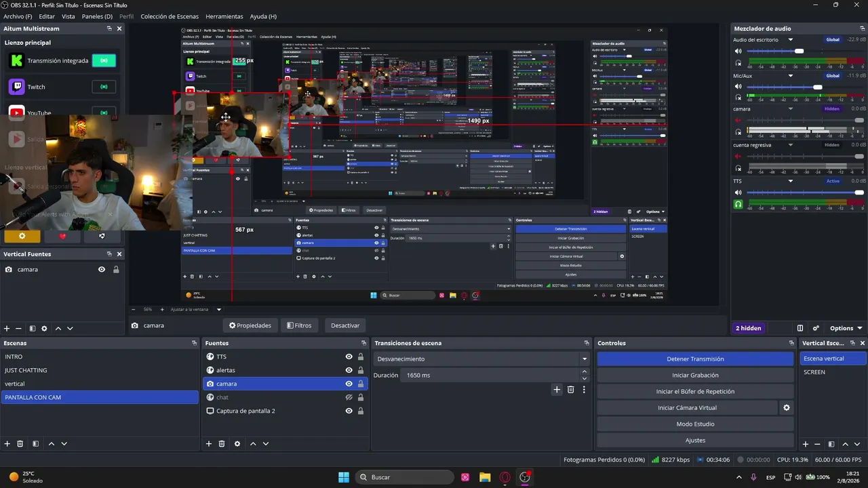Screen dimensions: 868x488
Task: Add a new scene transition
Action: click(557, 390)
